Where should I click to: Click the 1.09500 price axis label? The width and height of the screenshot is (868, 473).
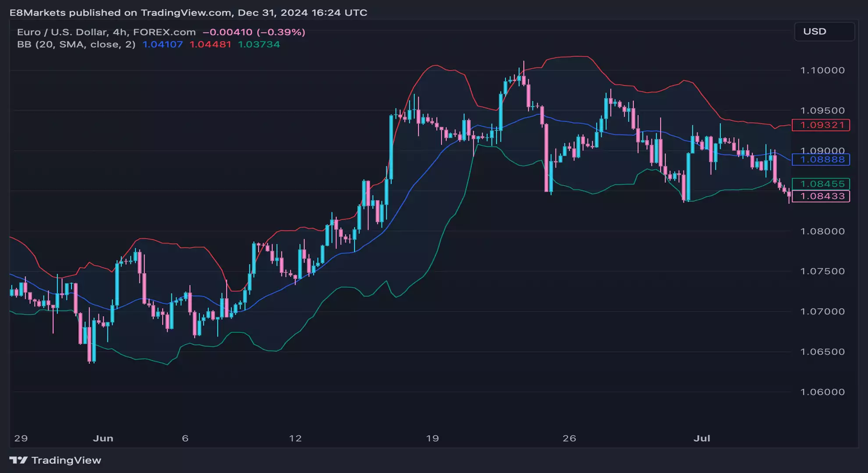click(822, 110)
